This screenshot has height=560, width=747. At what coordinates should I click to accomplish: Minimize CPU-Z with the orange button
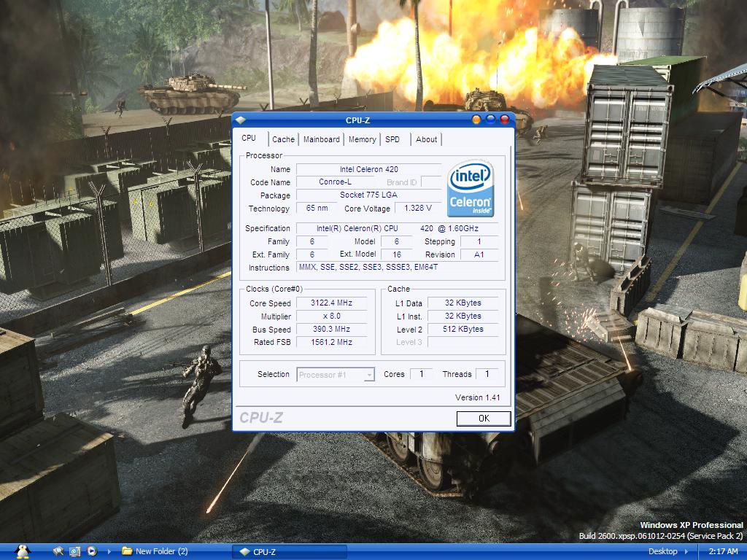pos(476,120)
